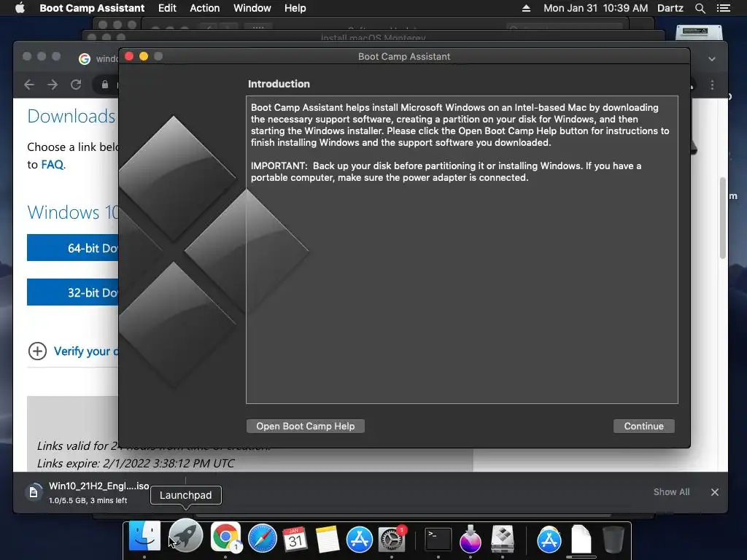Close the Boot Camp Assistant window
Viewport: 747px width, 560px height.
(129, 56)
